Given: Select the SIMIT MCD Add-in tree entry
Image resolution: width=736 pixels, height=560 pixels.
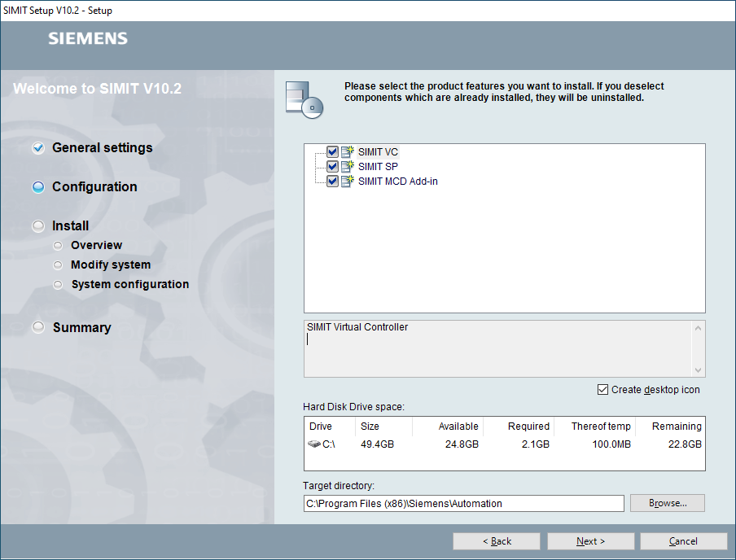Looking at the screenshot, I should pos(397,181).
